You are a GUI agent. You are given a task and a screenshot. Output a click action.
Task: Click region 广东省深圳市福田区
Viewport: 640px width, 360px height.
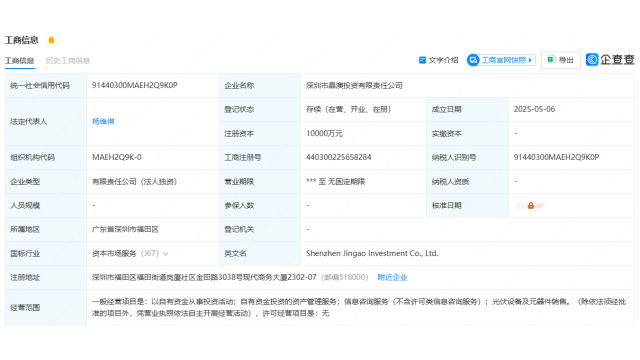125,229
